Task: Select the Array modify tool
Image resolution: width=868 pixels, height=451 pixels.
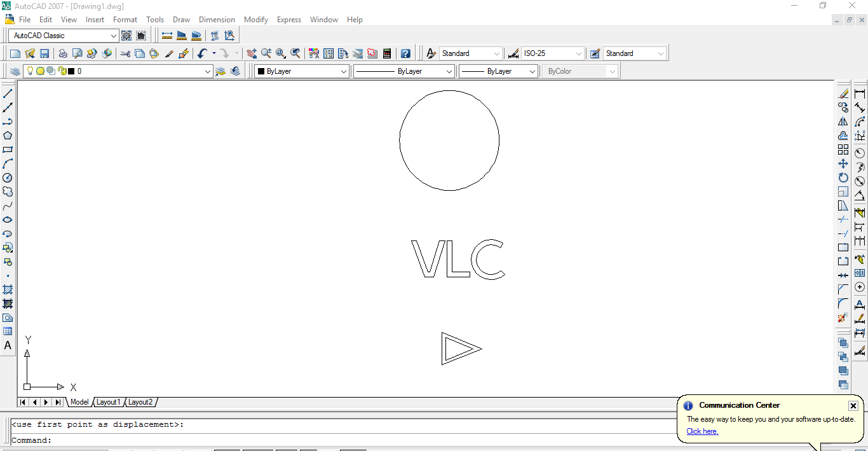Action: point(843,149)
